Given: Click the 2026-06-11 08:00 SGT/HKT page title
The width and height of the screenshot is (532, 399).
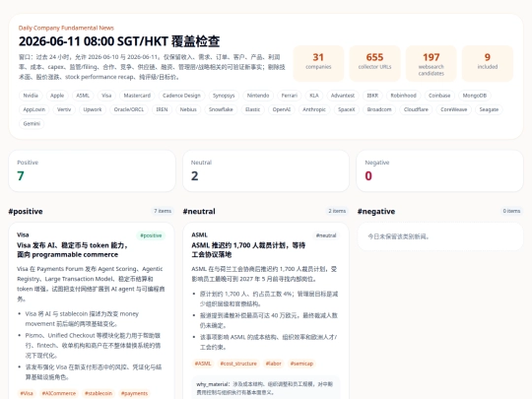Looking at the screenshot, I should click(119, 41).
